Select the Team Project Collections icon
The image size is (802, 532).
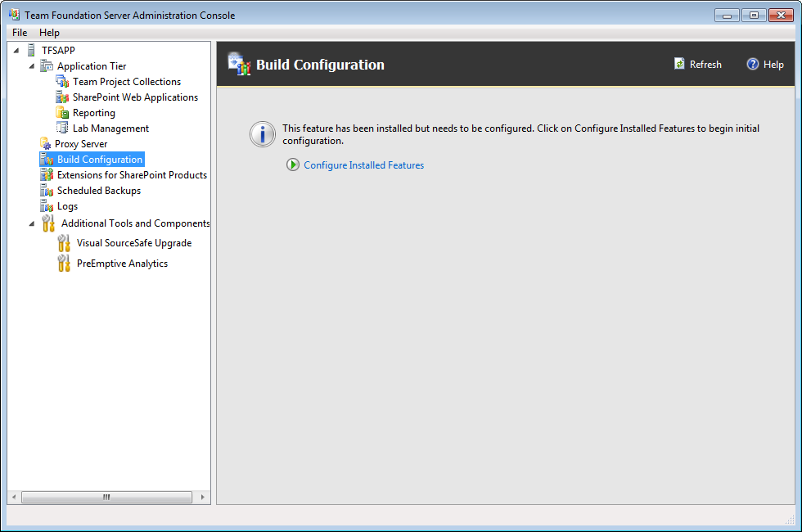pyautogui.click(x=62, y=81)
